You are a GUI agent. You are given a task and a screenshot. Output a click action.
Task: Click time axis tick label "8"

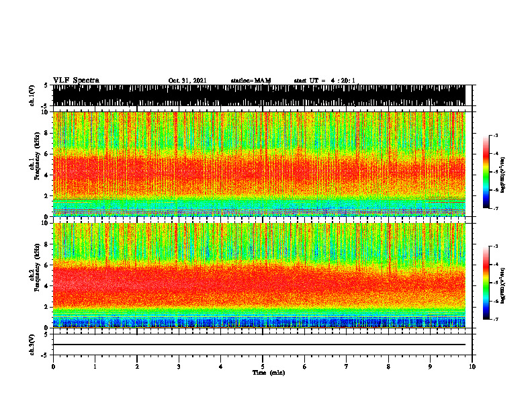(x=388, y=367)
